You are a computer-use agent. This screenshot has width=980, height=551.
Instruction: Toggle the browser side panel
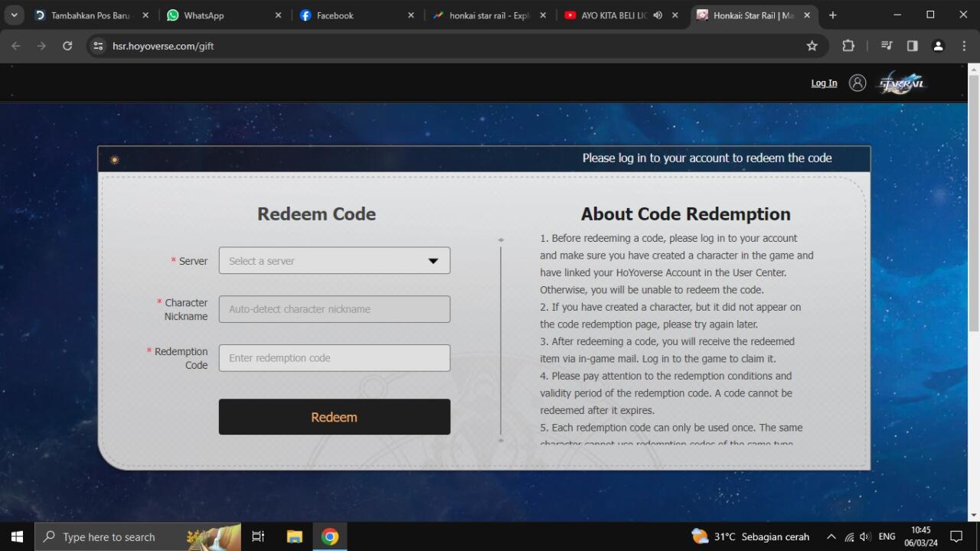click(912, 46)
